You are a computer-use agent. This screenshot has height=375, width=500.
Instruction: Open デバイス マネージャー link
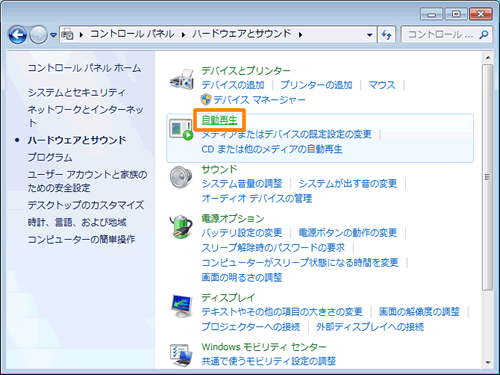point(259,100)
